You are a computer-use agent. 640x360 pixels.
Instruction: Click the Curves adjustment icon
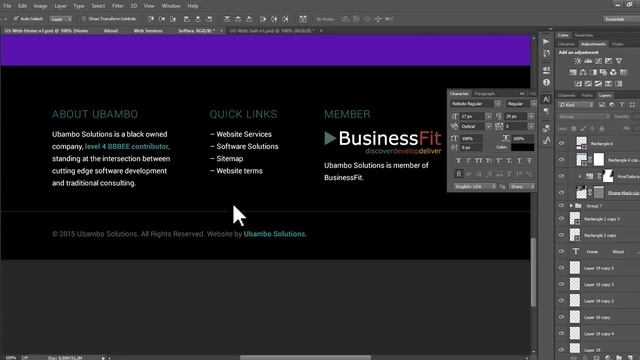598,61
